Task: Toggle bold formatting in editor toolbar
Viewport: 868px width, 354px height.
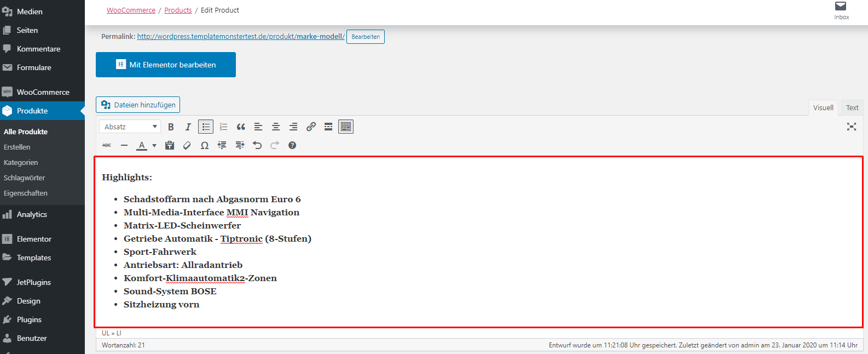Action: (171, 127)
